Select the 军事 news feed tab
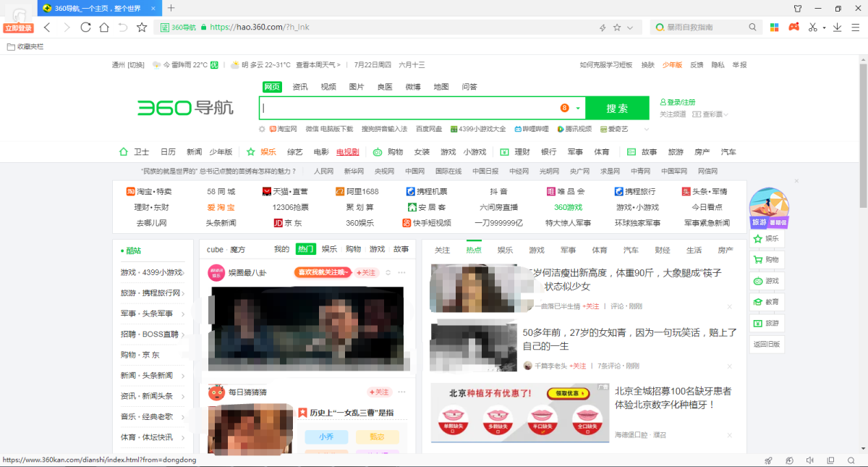Image resolution: width=868 pixels, height=467 pixels. [568, 250]
